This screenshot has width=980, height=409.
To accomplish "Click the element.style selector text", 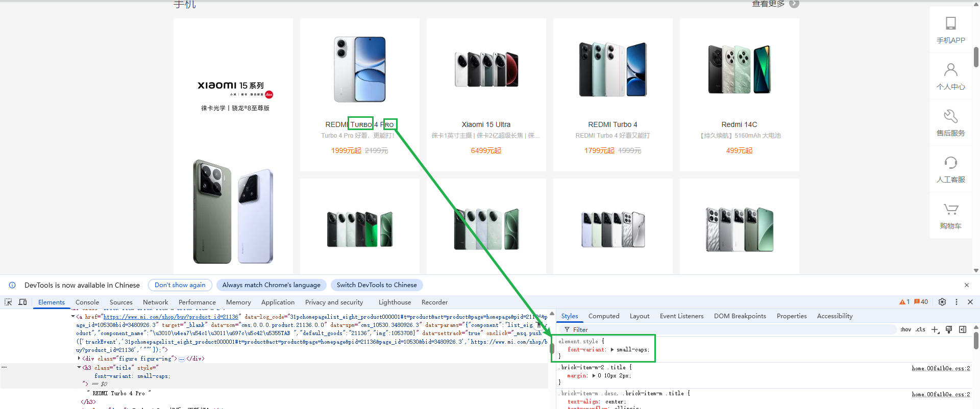I will pyautogui.click(x=578, y=342).
